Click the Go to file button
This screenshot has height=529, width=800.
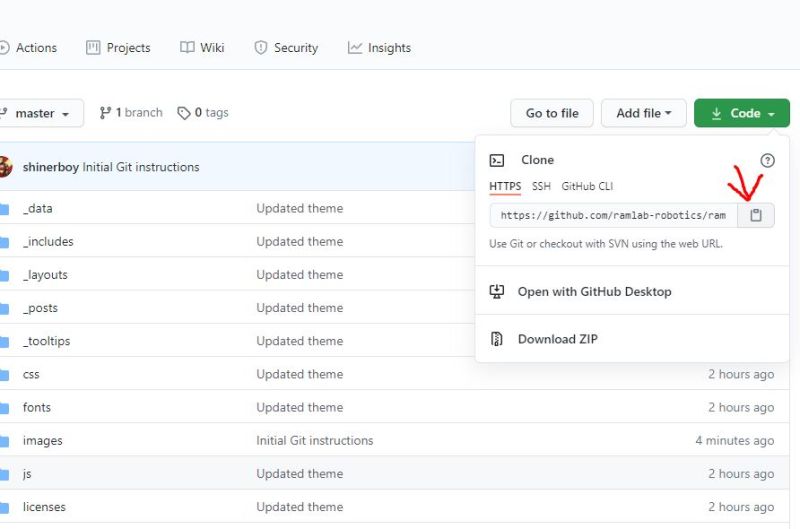tap(552, 113)
